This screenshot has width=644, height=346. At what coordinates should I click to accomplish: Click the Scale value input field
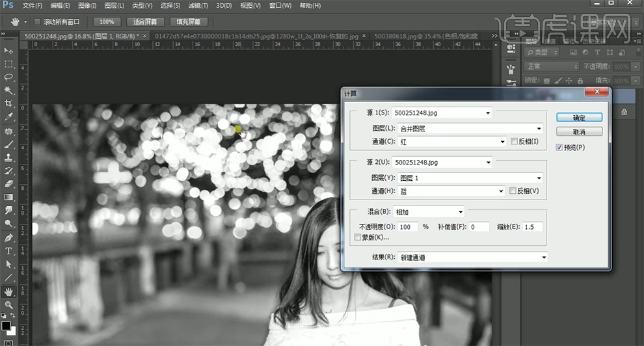532,227
